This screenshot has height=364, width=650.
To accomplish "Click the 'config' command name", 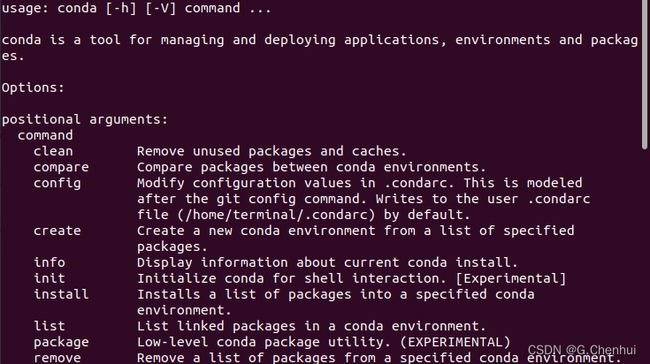I will [57, 183].
